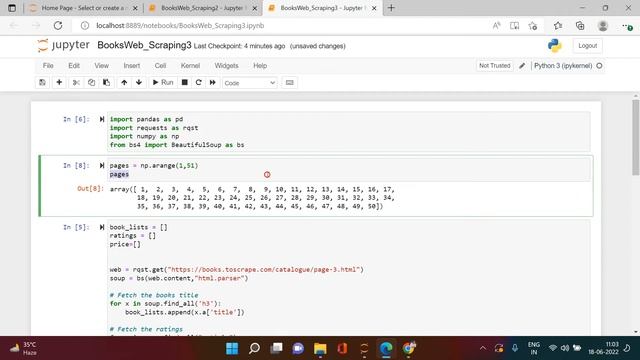Click the run-cell icon beside In [6]
Image resolution: width=640 pixels, height=360 pixels.
pos(102,119)
